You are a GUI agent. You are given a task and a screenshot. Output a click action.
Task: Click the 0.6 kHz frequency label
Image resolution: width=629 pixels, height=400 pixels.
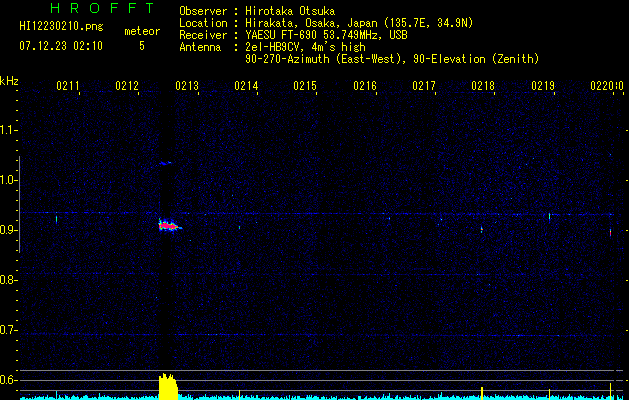click(x=8, y=380)
